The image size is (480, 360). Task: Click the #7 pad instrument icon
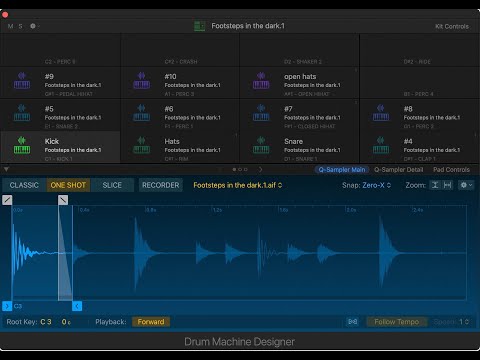coord(261,113)
